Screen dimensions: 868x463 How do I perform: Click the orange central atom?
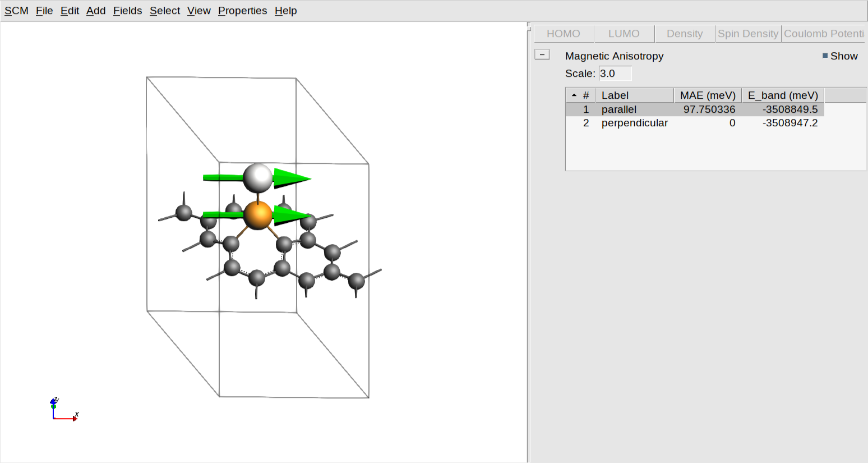coord(258,215)
